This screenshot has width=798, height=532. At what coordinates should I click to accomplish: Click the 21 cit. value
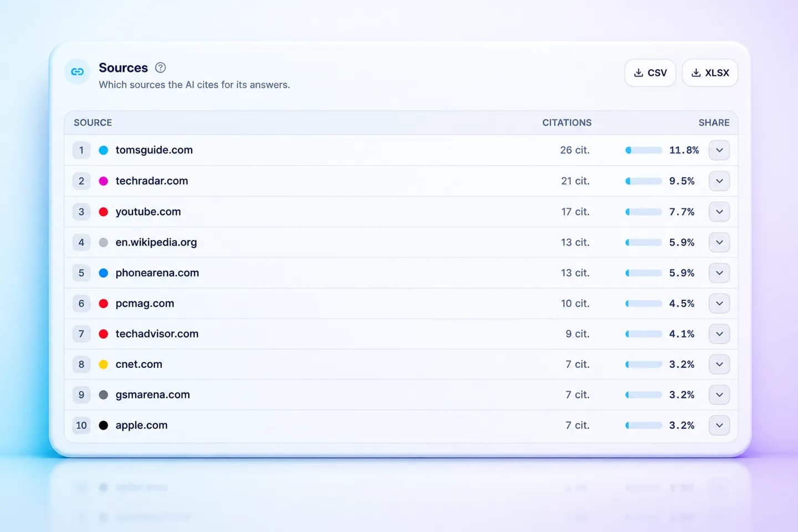575,181
